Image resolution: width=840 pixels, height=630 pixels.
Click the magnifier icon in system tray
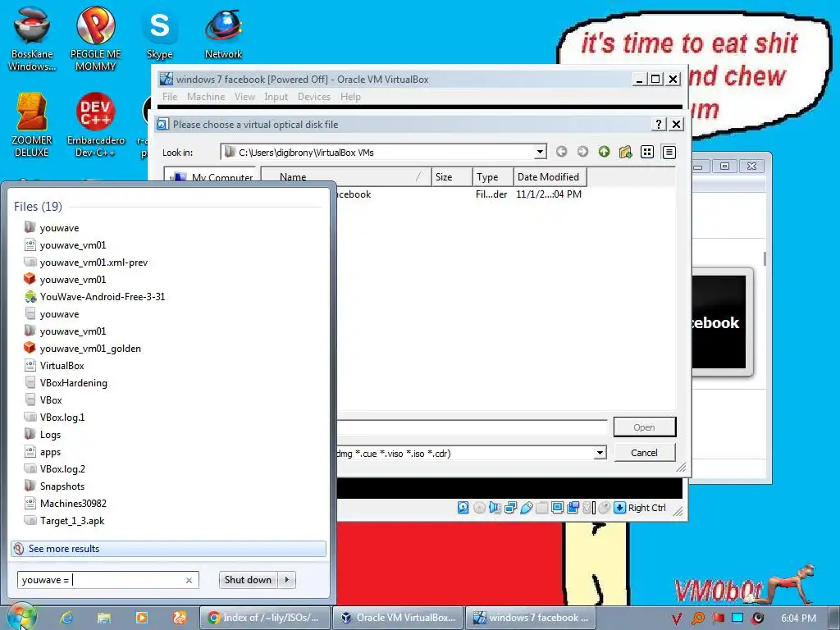tap(697, 619)
